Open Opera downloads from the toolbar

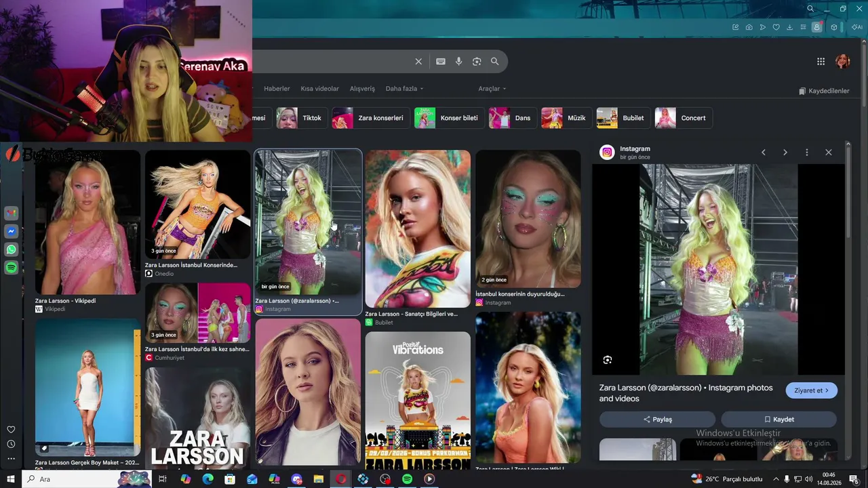(x=790, y=27)
